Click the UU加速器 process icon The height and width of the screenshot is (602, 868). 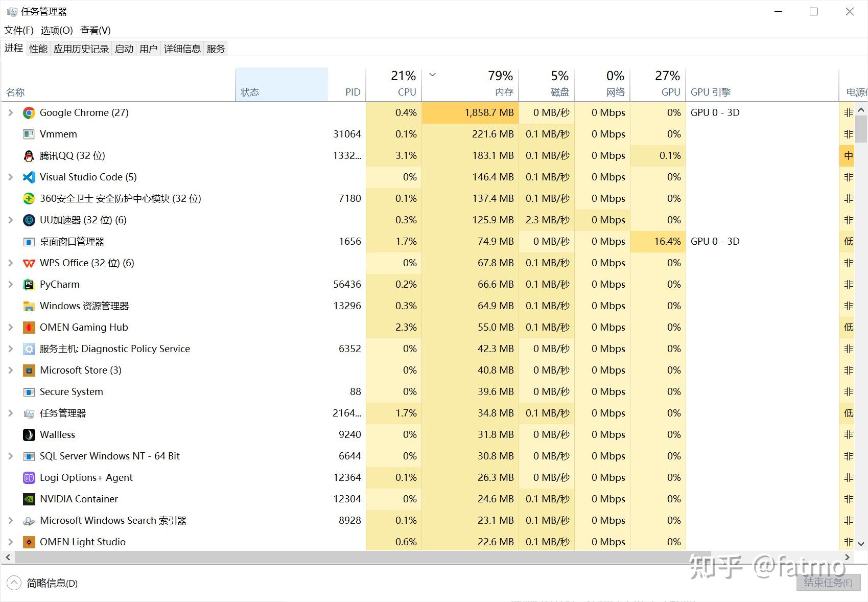click(x=29, y=220)
